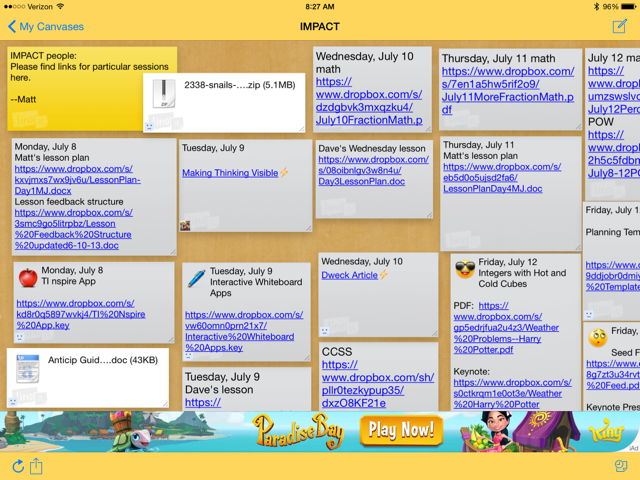Screen dimensions: 640x480
Task: Tap the red apple icon on TI nspire note
Action: [x=28, y=277]
